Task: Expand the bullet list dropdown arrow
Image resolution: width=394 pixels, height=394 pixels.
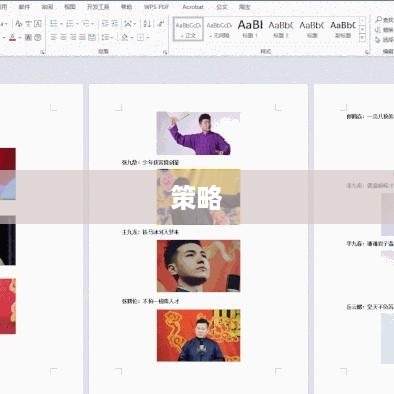Action: point(61,24)
